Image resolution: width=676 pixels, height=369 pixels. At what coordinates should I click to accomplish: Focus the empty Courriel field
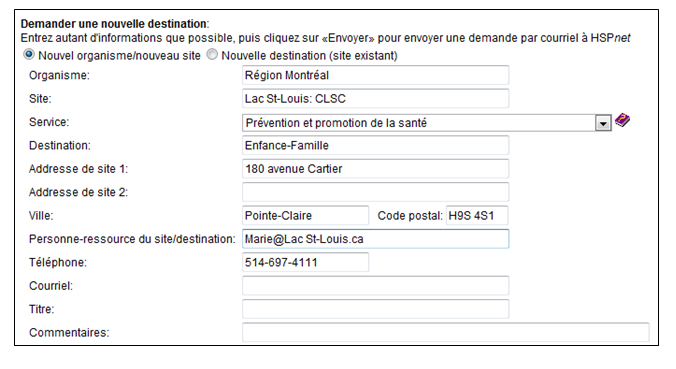click(x=376, y=285)
